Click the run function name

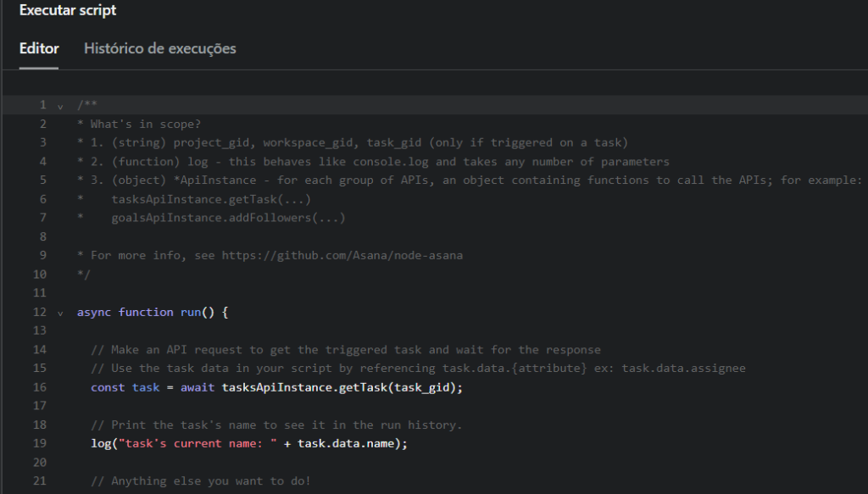191,312
